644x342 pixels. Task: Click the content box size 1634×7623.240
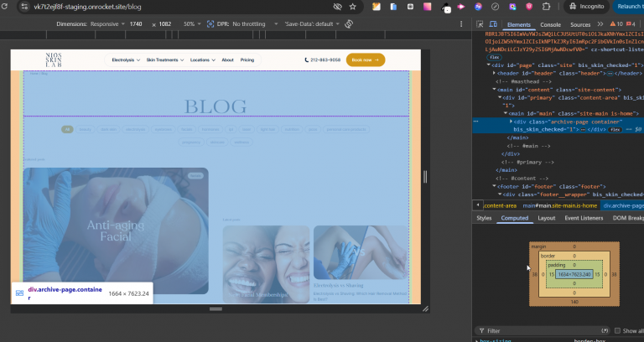574,274
